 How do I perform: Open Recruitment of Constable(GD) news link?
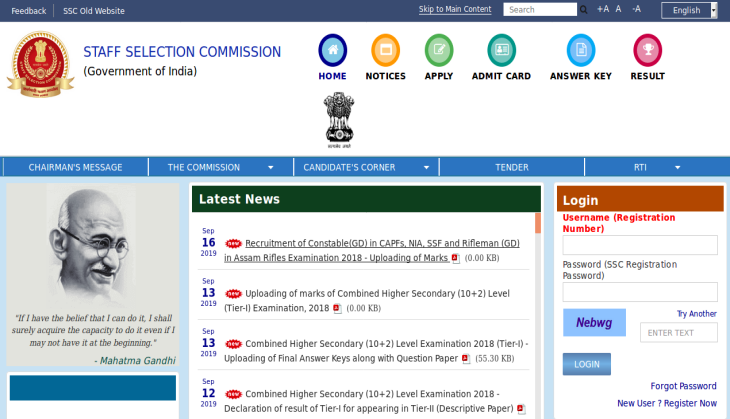(x=372, y=250)
